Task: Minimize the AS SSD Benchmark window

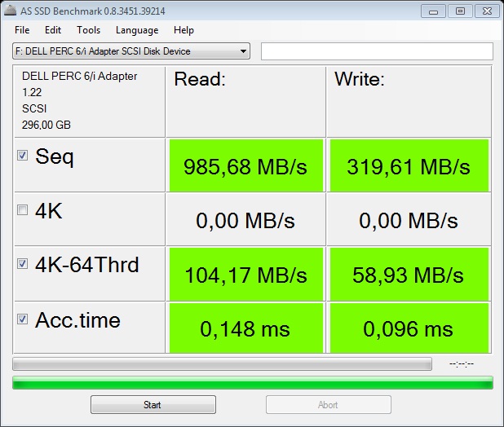Action: 433,11
